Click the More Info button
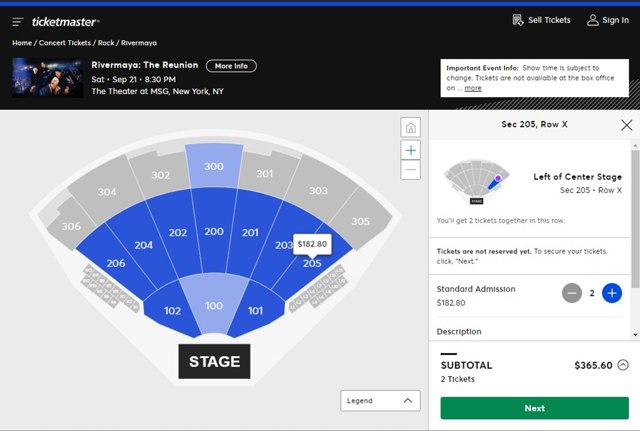Screen dimensions: 640x431 (x=231, y=66)
